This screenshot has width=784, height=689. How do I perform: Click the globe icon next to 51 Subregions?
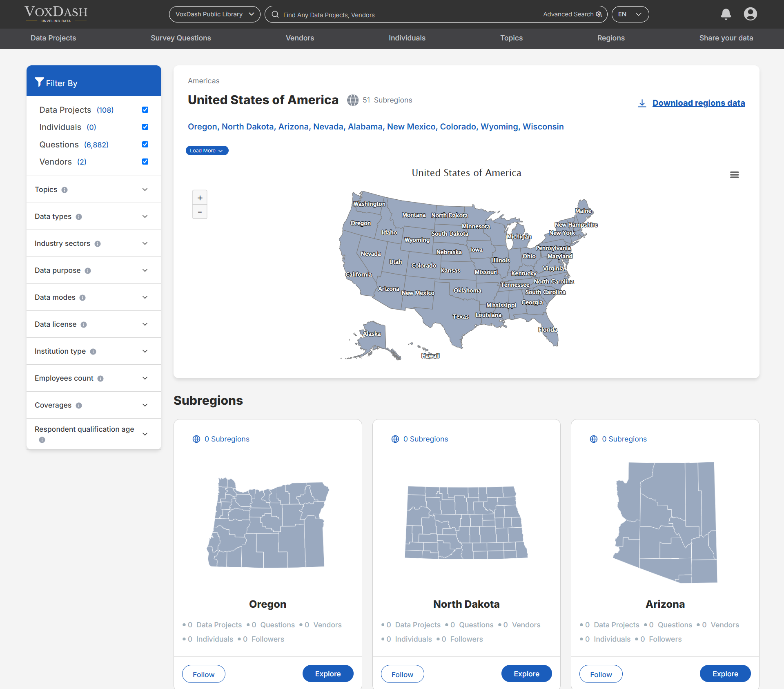[353, 100]
